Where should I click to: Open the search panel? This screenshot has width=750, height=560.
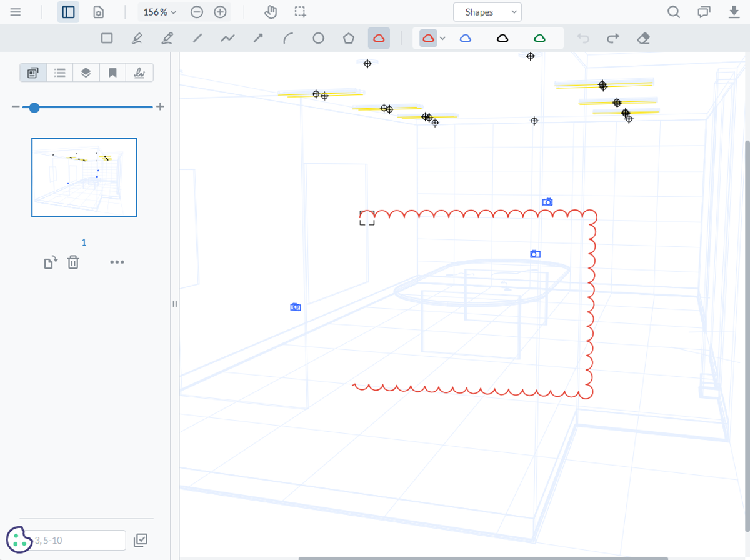(x=674, y=11)
